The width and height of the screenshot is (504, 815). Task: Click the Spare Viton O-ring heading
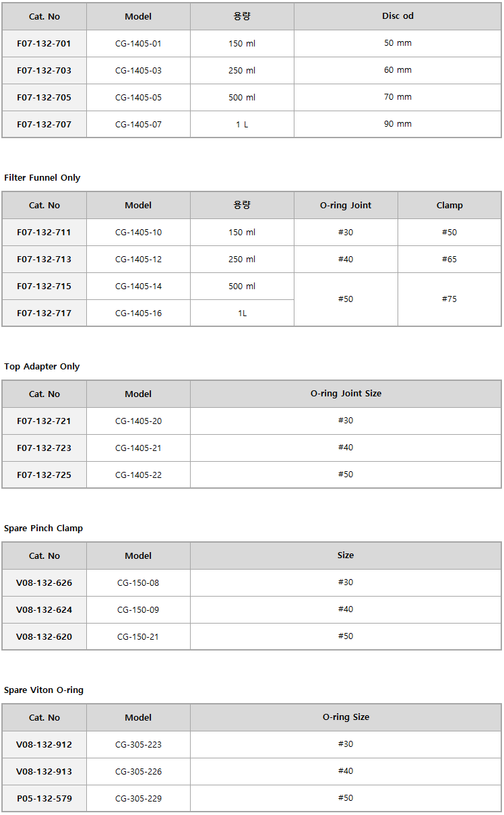tap(44, 690)
